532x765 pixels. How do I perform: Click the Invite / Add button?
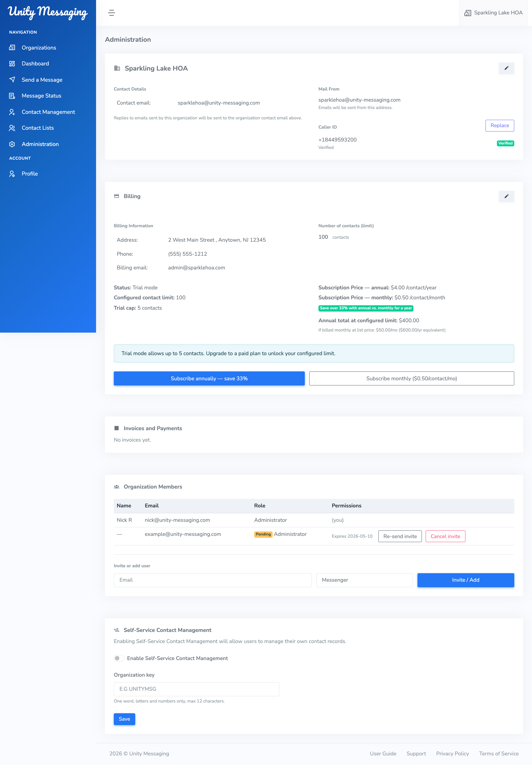pyautogui.click(x=466, y=580)
